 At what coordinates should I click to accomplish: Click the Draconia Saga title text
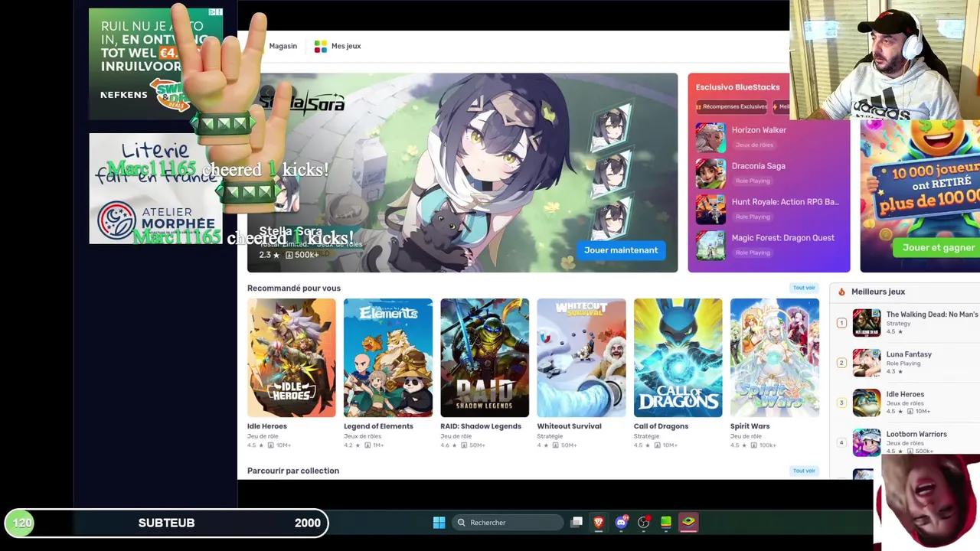758,166
